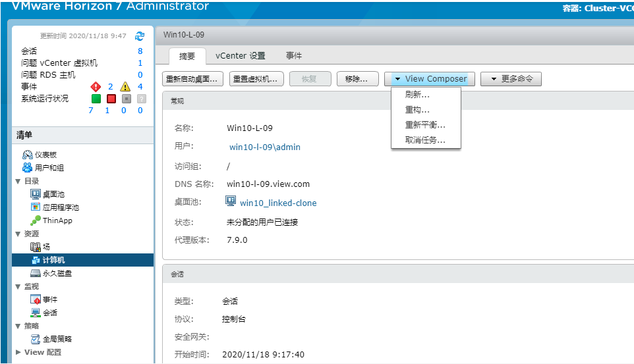The height and width of the screenshot is (364, 634).
Task: Select 桌面池 in the inventory tree
Action: (54, 194)
